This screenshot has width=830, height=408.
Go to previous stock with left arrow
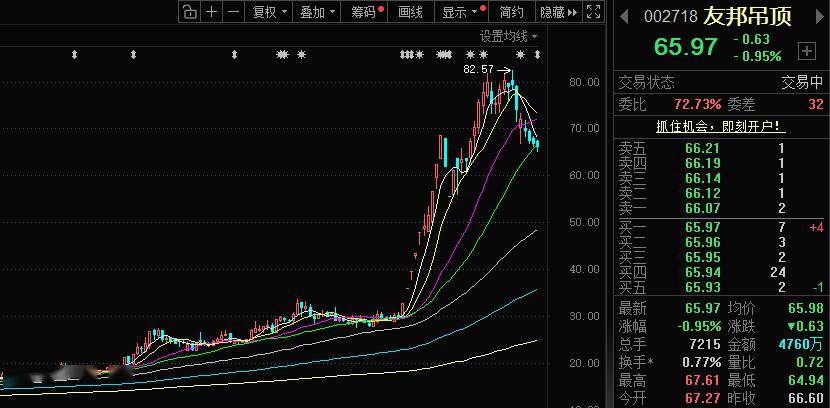(624, 17)
